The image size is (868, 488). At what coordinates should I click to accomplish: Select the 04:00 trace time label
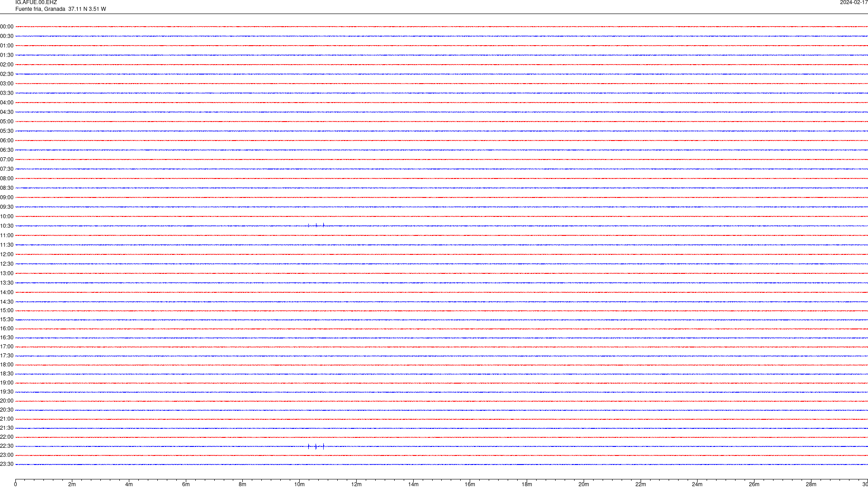[x=7, y=103]
